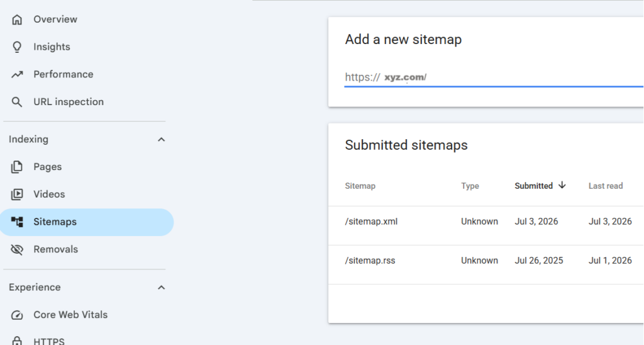Collapse the Experience section chevron
The width and height of the screenshot is (644, 345).
(162, 288)
